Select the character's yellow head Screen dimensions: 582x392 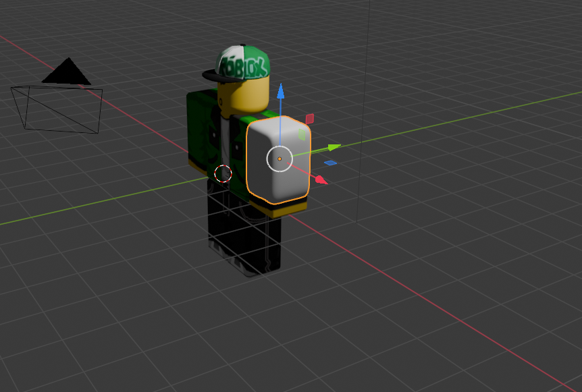coord(244,97)
